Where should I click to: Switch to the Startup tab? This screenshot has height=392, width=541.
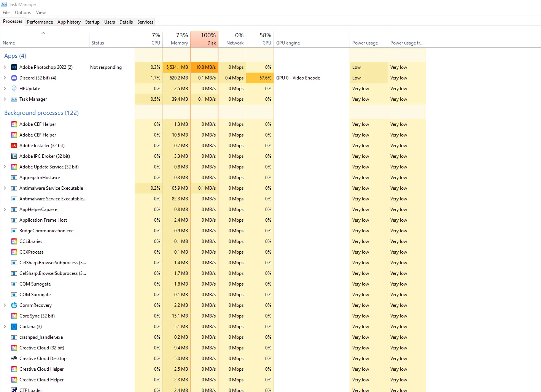pos(92,22)
